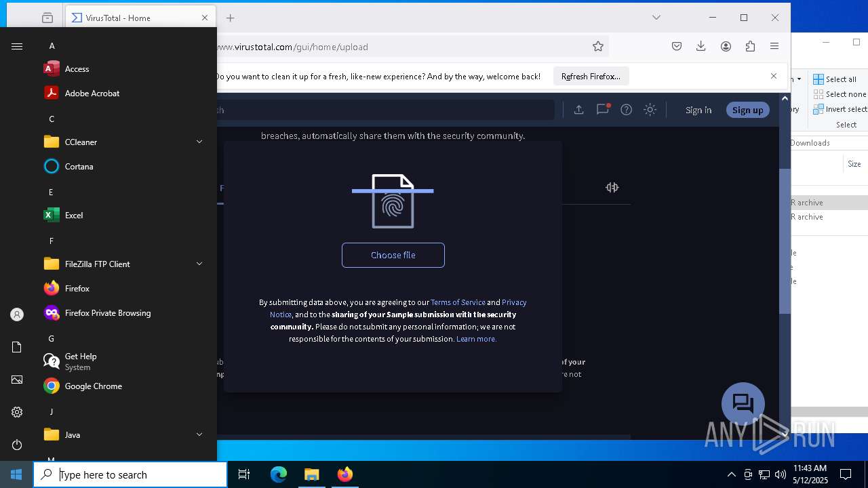Open a new Firefox tab
This screenshot has height=488, width=868.
[231, 18]
